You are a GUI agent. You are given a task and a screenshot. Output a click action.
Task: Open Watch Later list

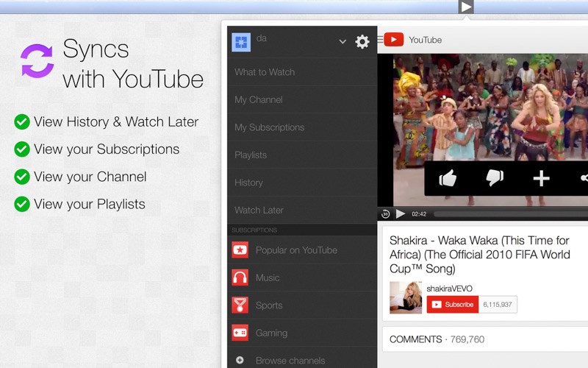(x=302, y=210)
